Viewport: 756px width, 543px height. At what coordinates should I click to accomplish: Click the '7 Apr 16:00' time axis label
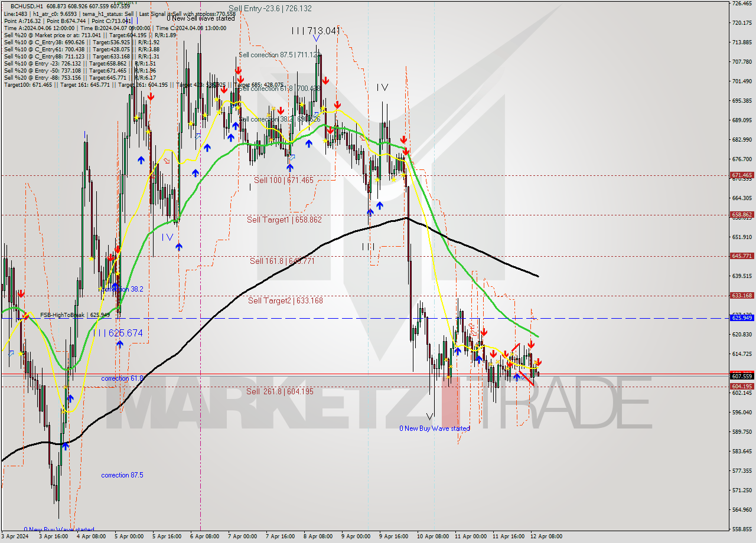[280, 537]
